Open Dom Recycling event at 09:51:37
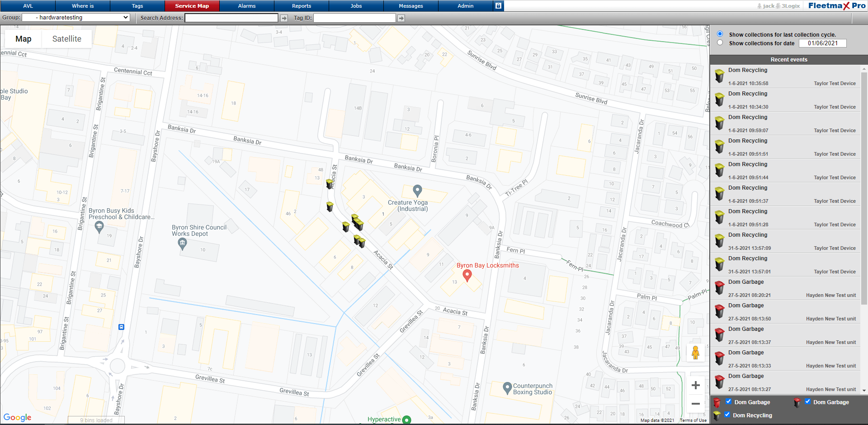This screenshot has width=868, height=425. click(785, 194)
